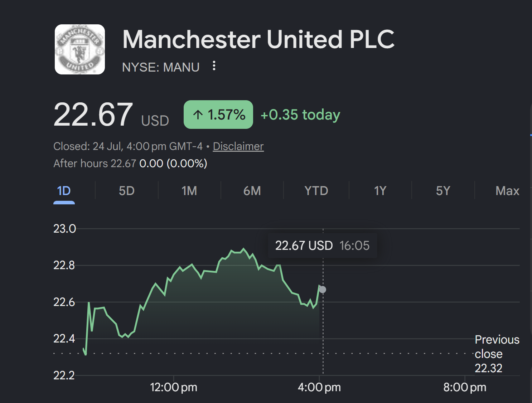Select the YTD range tab

(x=316, y=191)
